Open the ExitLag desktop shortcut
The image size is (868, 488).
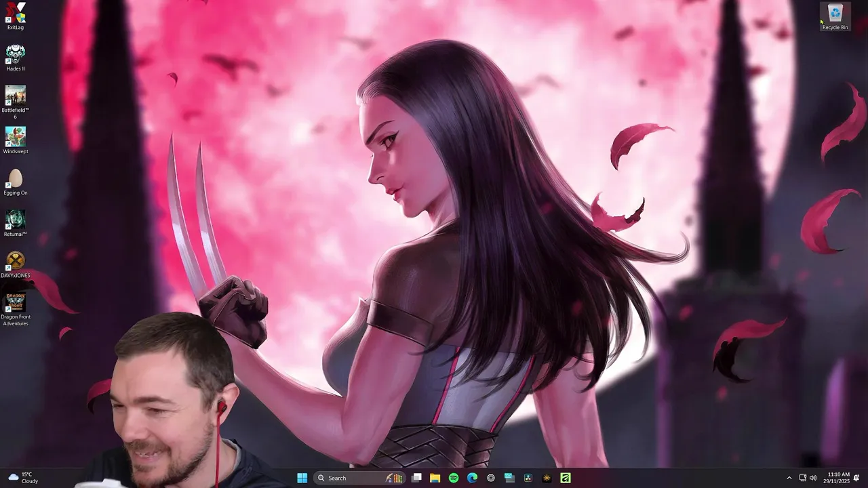point(15,16)
